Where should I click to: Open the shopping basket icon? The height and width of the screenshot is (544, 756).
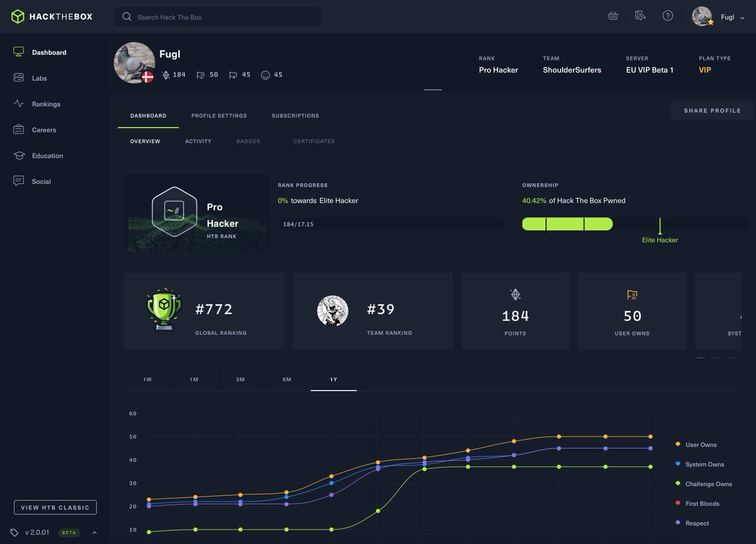pyautogui.click(x=613, y=16)
